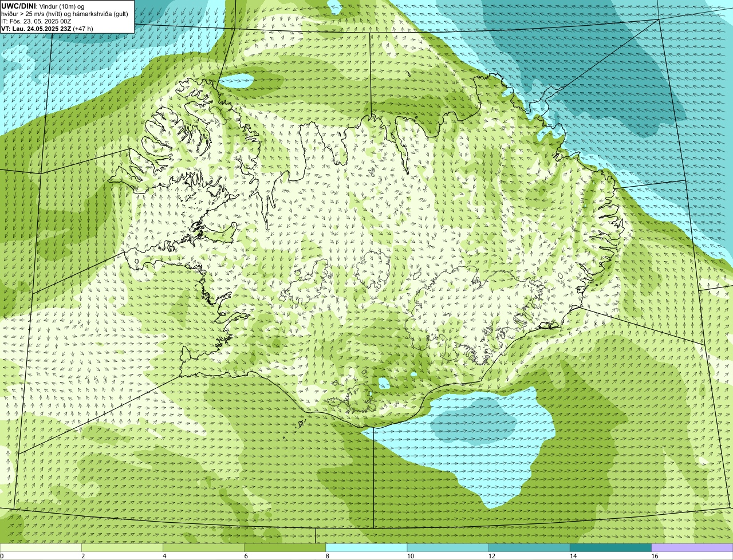Screen dimensions: 733x560
Task: Click the legend label "4"
Action: [x=164, y=556]
